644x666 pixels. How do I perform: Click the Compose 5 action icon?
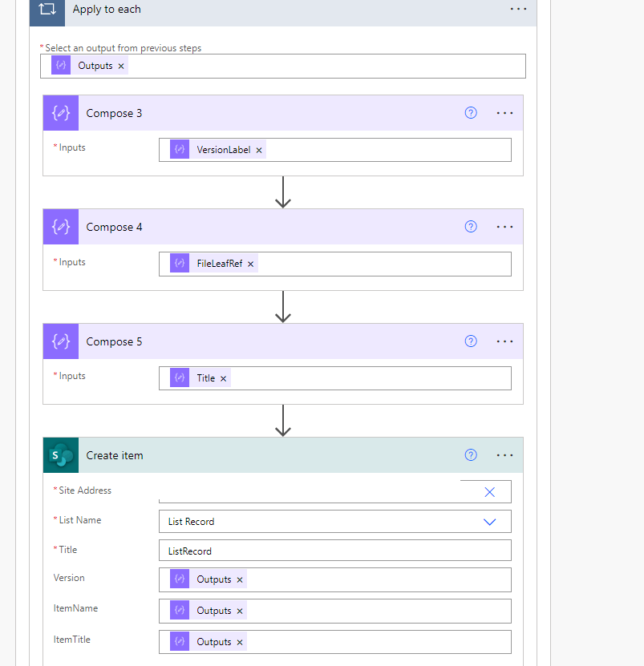coord(61,341)
